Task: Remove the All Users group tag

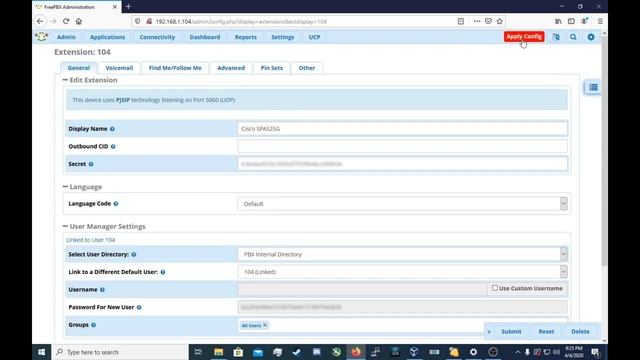Action: click(x=265, y=325)
